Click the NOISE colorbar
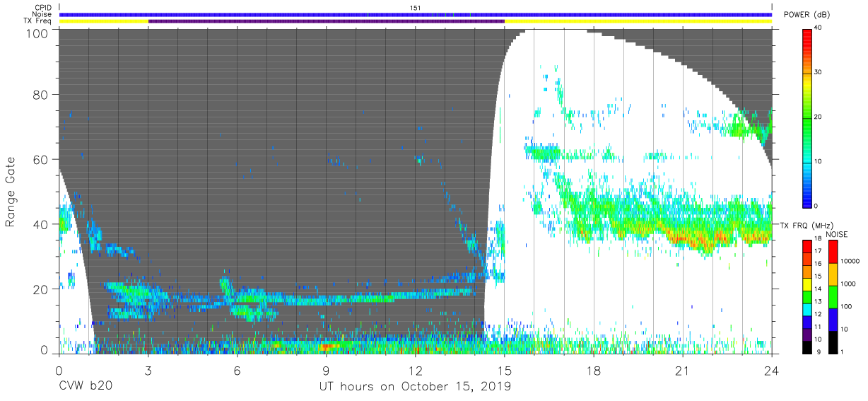Screen dimensions: 868x401 click(x=832, y=297)
